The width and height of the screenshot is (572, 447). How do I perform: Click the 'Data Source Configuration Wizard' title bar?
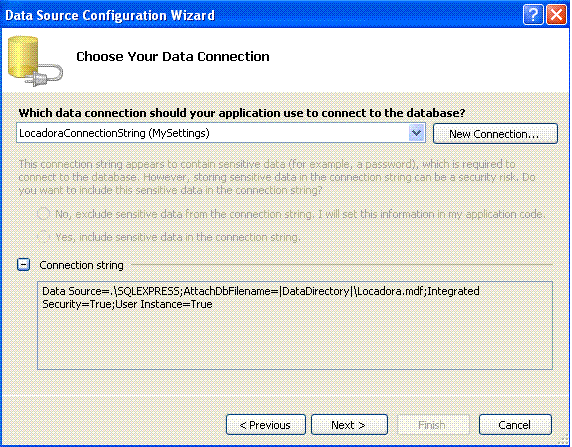coord(110,15)
